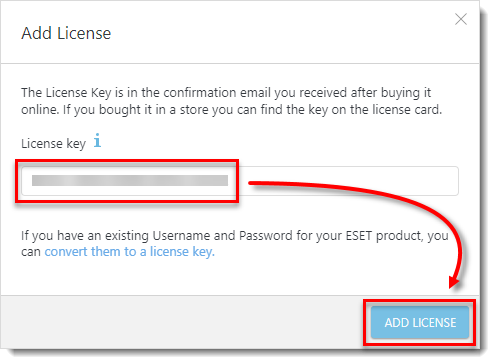Image resolution: width=495 pixels, height=364 pixels.
Task: Click the existing Username and Password paragraph
Action: click(x=235, y=243)
